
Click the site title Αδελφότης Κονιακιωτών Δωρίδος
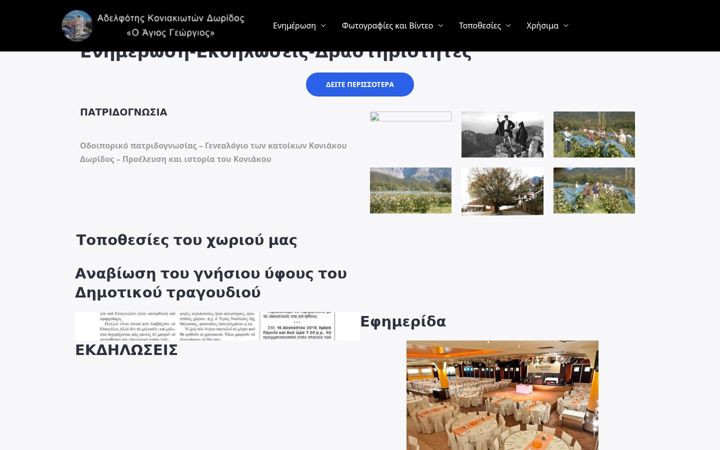point(171,18)
